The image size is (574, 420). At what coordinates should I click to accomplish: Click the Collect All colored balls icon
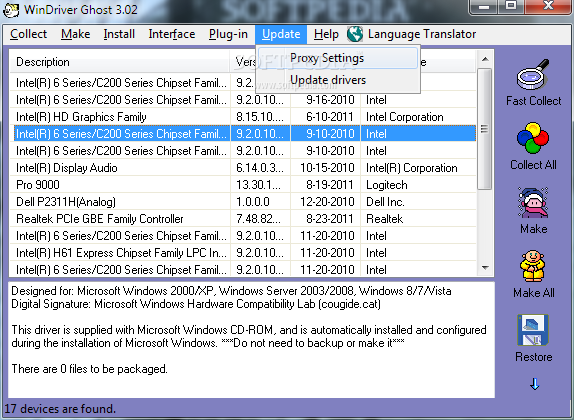tap(533, 138)
